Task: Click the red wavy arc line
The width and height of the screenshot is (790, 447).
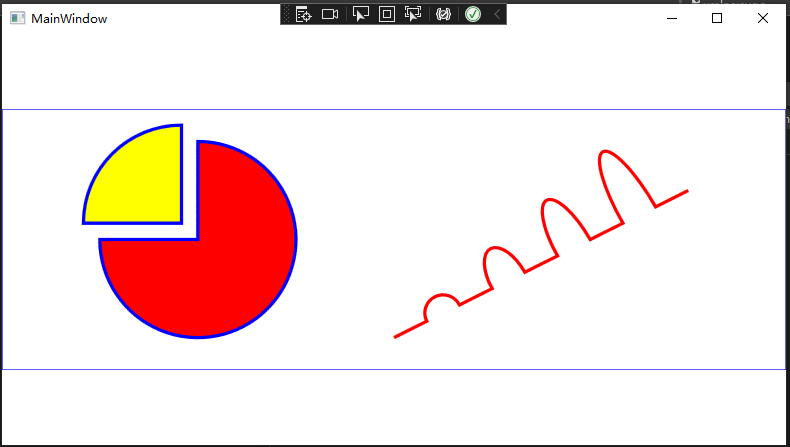Action: point(541,244)
